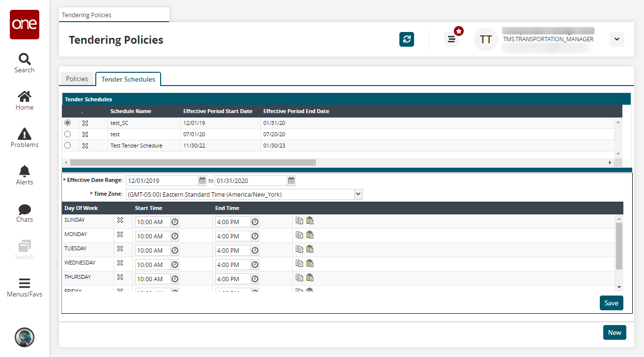Select the Test Tender Schedule radio button
This screenshot has height=357, width=644.
pyautogui.click(x=68, y=146)
